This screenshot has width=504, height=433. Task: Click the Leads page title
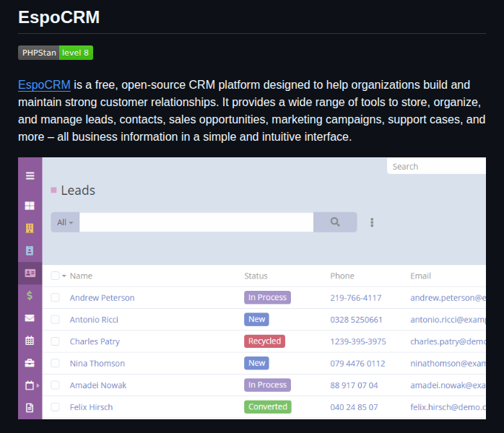click(x=78, y=191)
